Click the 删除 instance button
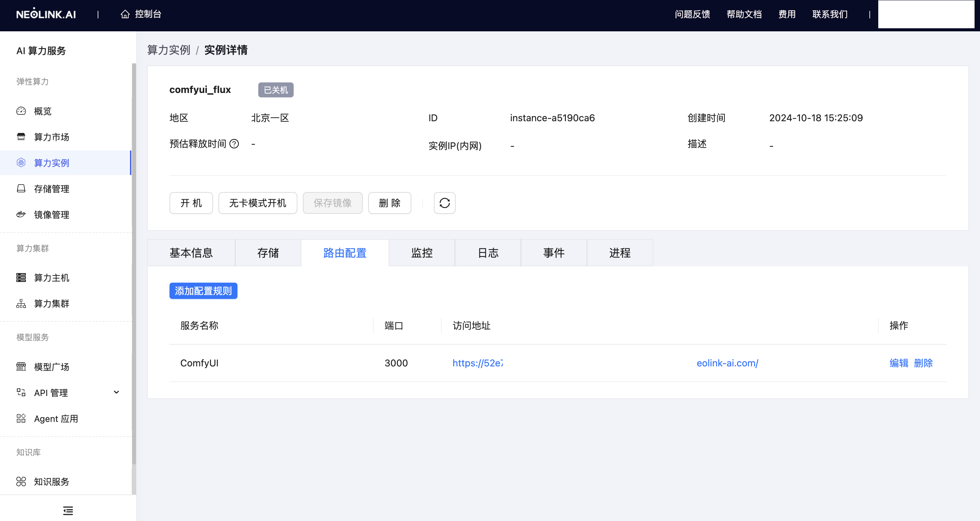 click(390, 203)
